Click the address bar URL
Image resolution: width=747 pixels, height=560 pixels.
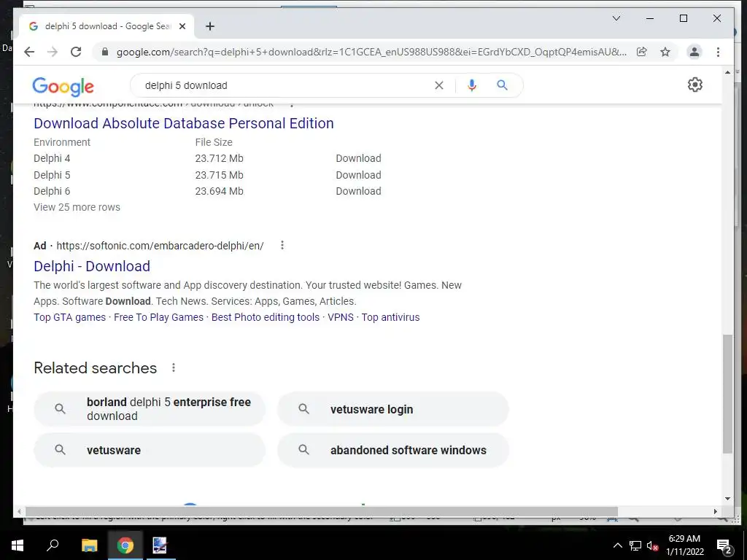(x=371, y=52)
